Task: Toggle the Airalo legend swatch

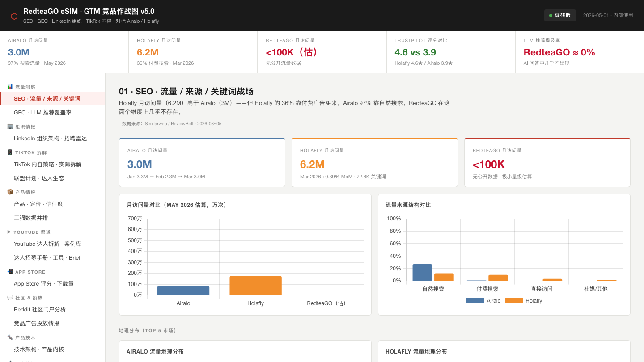Action: 475,301
